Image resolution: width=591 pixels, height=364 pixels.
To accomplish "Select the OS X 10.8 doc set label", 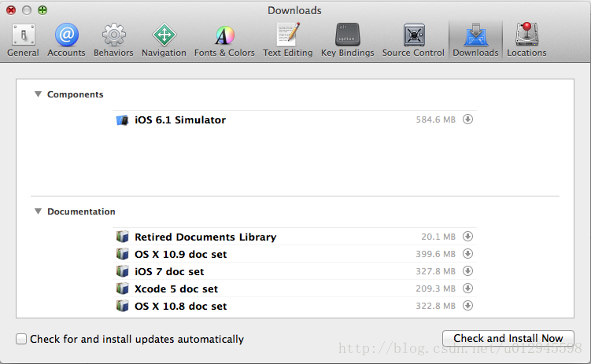I will (180, 307).
